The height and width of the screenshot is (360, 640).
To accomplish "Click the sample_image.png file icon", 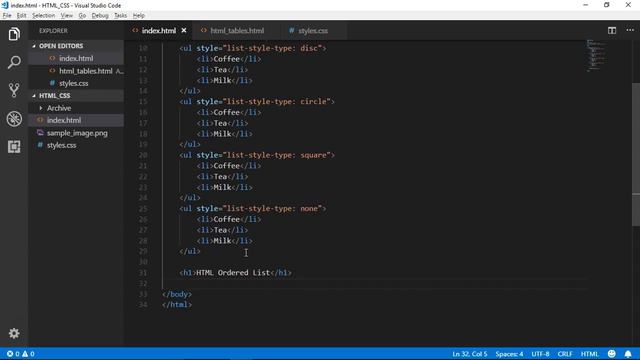I will tap(40, 133).
